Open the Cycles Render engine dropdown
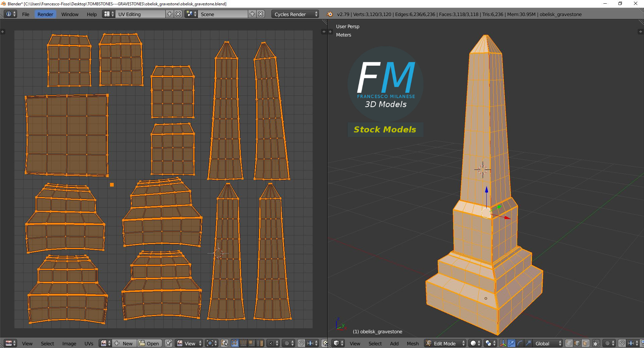 click(295, 14)
